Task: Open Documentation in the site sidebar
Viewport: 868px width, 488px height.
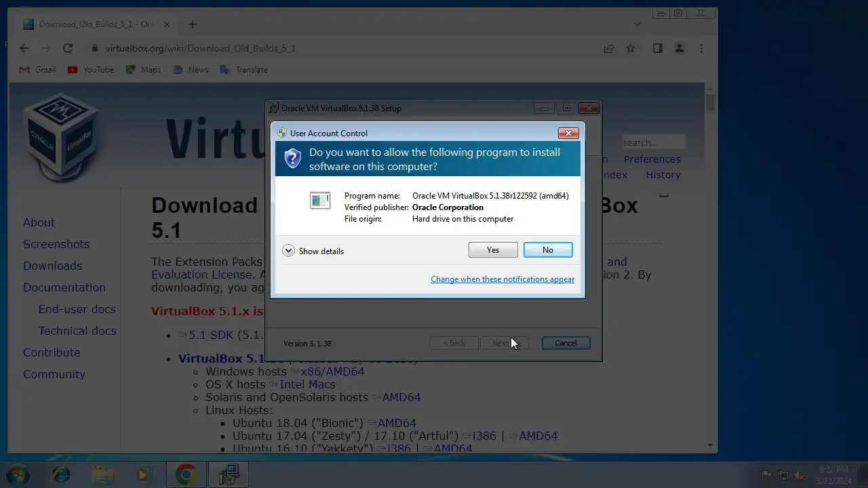Action: pyautogui.click(x=64, y=287)
